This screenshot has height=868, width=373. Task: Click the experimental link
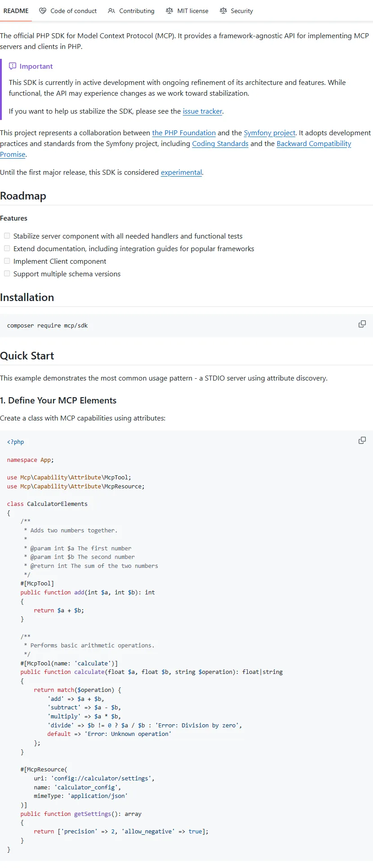tap(181, 173)
